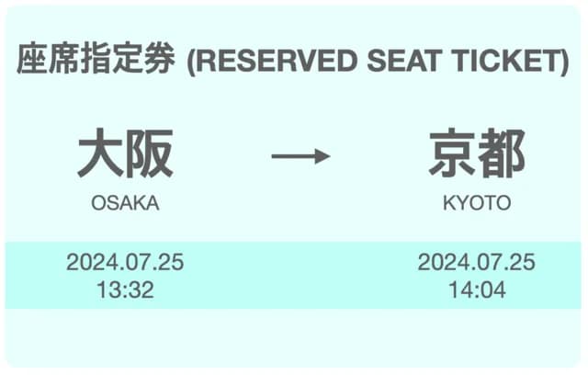Click the 阪 character of the origin
The width and height of the screenshot is (588, 375).
click(150, 153)
